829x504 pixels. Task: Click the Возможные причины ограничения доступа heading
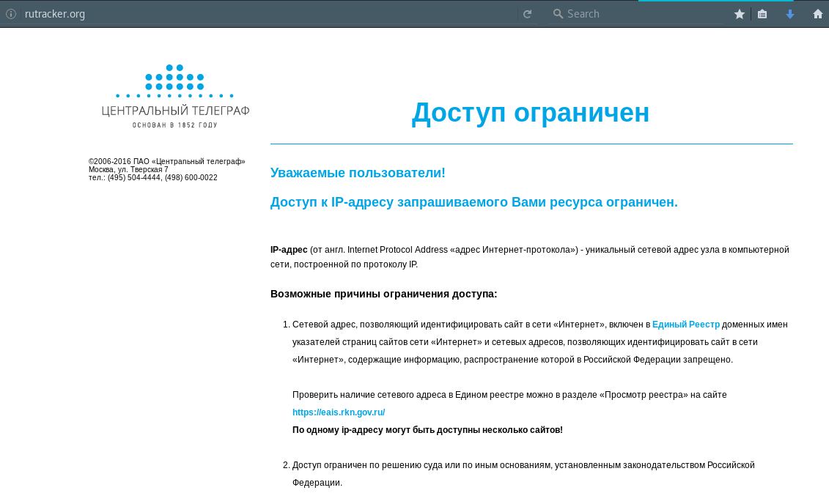click(x=383, y=294)
